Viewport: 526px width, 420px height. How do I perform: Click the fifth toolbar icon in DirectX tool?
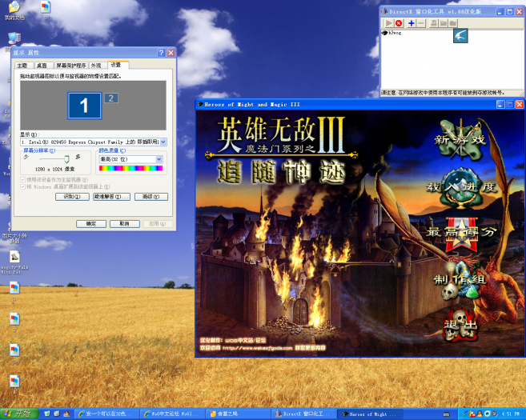tap(434, 23)
